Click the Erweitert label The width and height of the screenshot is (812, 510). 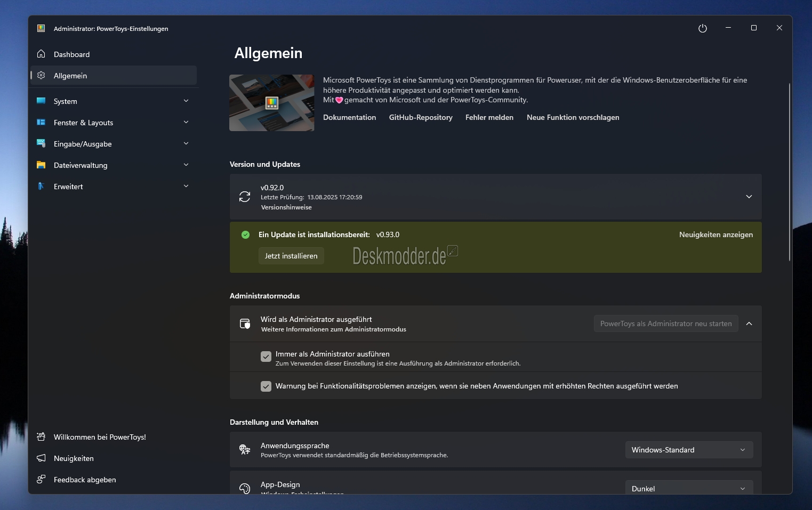point(68,187)
